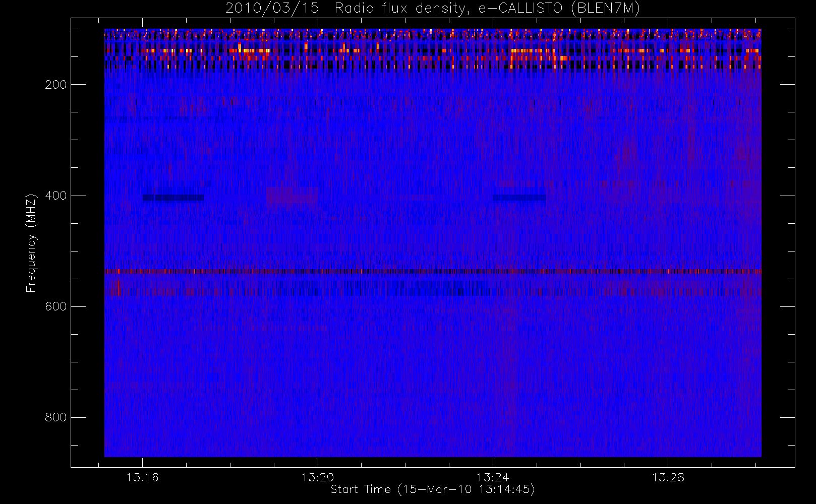Click the 13:24 time tick label
Viewport: 816px width, 504px height.
coord(493,477)
